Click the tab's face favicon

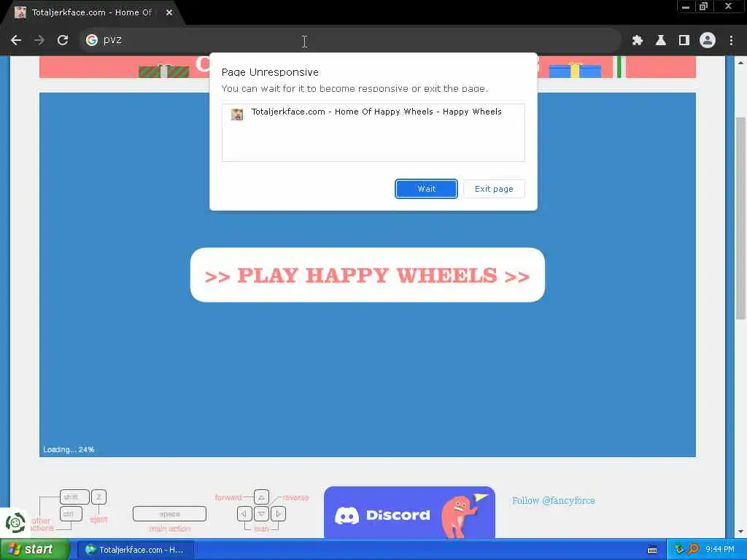click(x=20, y=12)
